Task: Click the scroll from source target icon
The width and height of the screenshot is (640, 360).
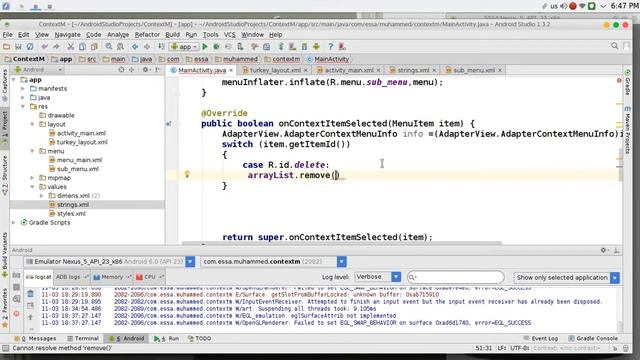Action: 121,70
